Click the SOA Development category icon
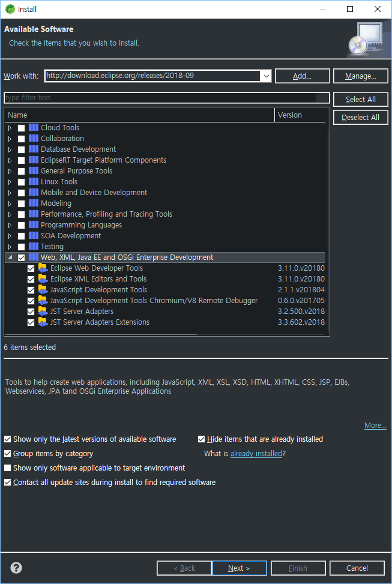 [34, 235]
